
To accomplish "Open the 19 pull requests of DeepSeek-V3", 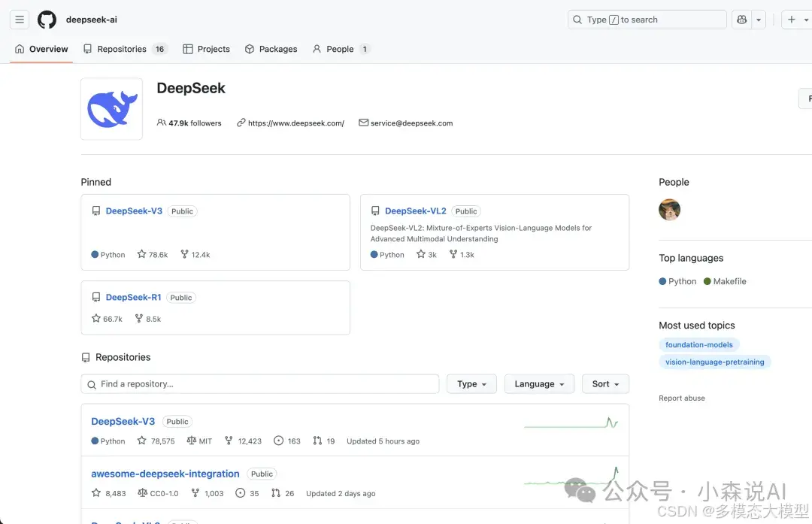I will click(324, 441).
